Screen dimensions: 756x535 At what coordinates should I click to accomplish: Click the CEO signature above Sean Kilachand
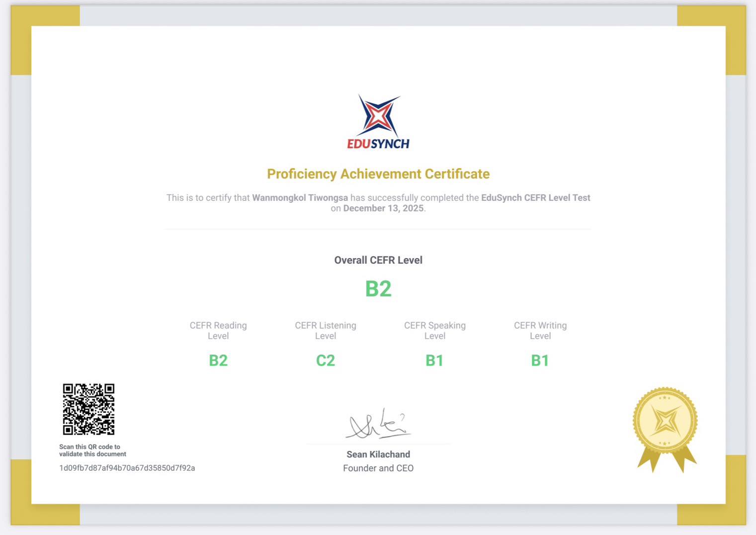tap(378, 425)
